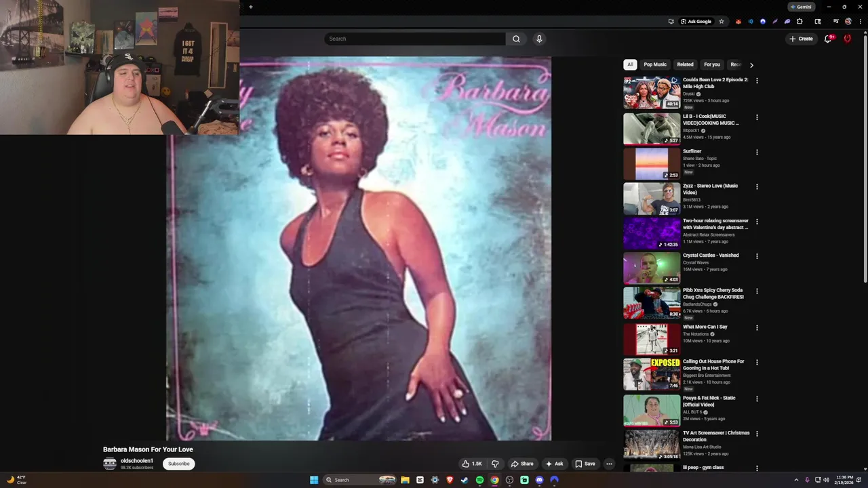The width and height of the screenshot is (868, 488).
Task: Open What More Can I Say video title
Action: pos(705,327)
